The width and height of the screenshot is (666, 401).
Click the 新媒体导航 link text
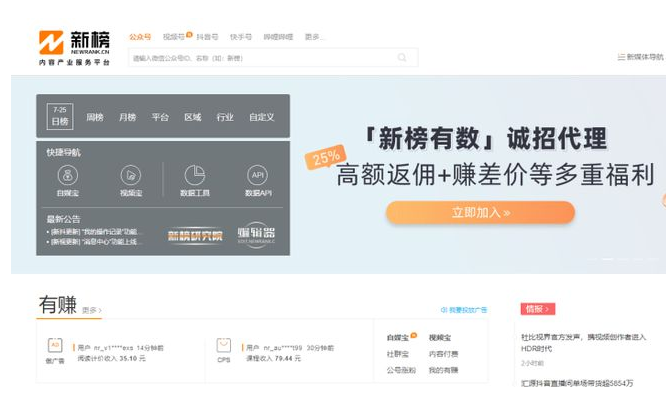point(645,57)
